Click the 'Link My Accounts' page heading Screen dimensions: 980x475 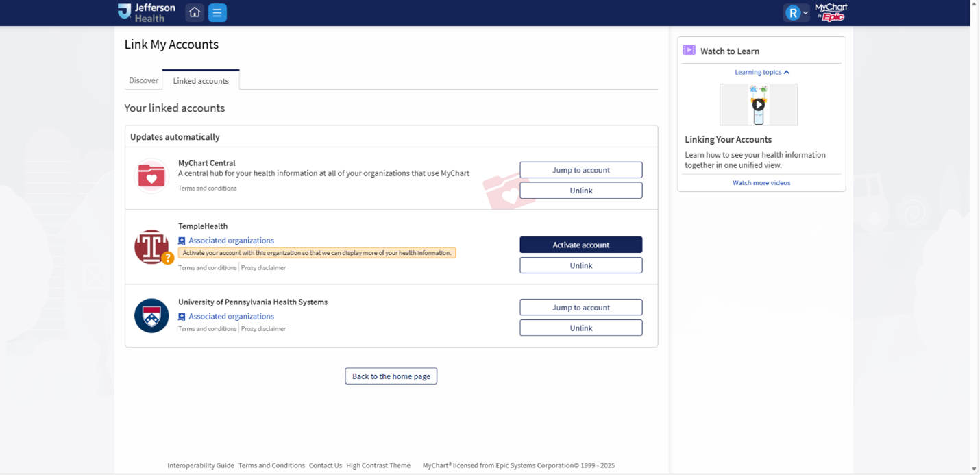171,45
